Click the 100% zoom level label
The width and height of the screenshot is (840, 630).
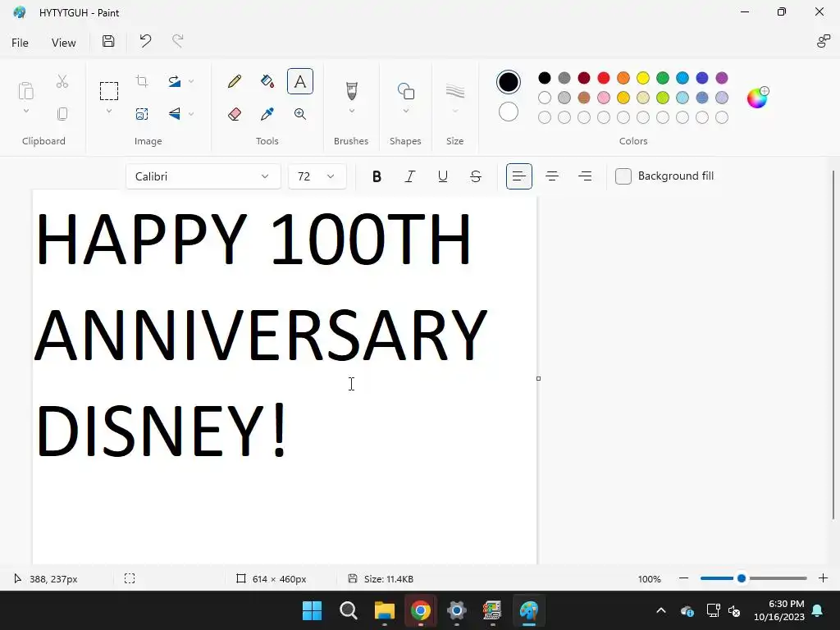pyautogui.click(x=650, y=579)
